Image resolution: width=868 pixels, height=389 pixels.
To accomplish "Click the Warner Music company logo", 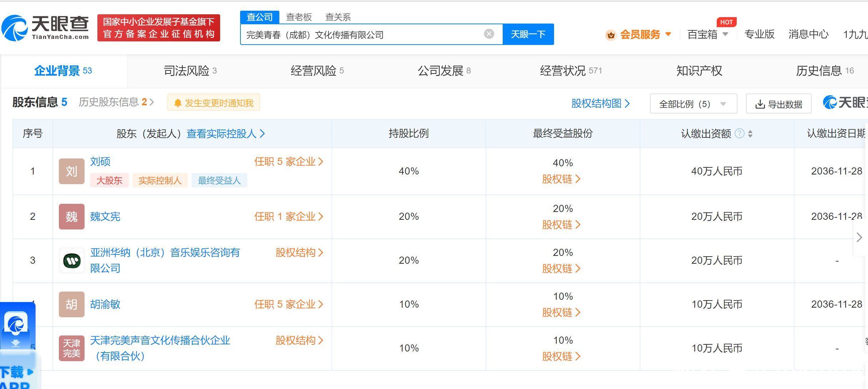I will [72, 261].
